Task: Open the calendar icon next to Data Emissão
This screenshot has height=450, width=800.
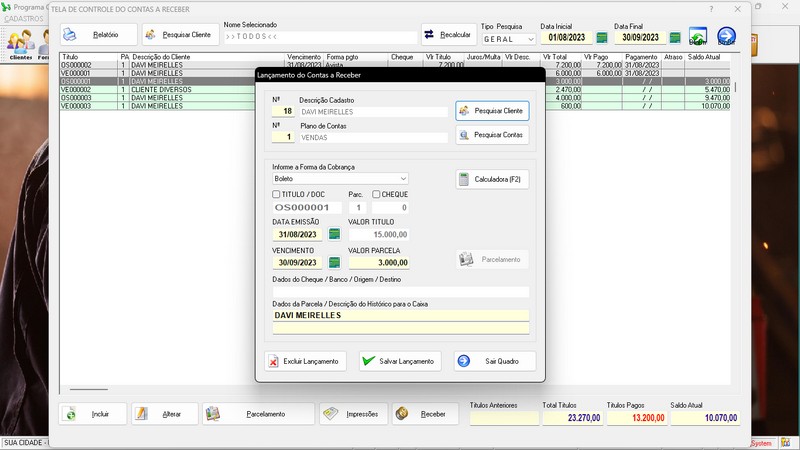Action: 334,234
